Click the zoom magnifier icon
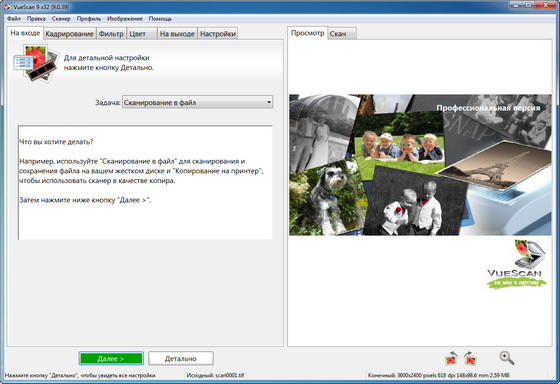The image size is (560, 384). (507, 358)
